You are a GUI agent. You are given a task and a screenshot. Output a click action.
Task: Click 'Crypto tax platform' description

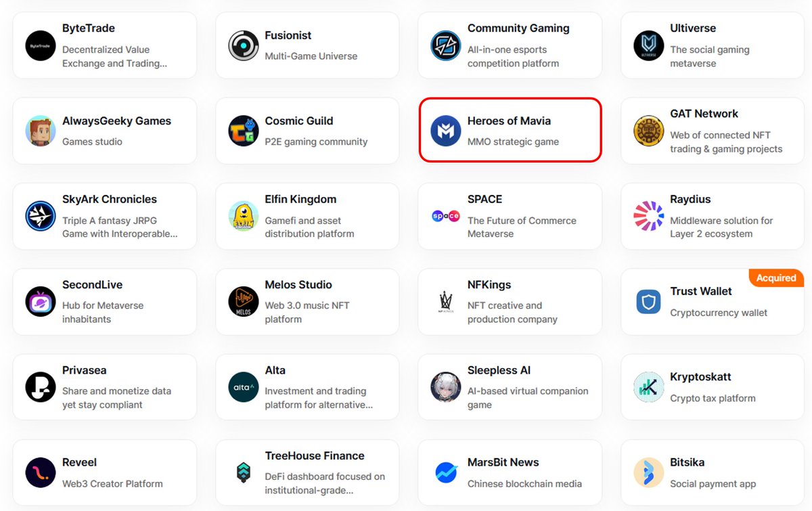coord(713,398)
